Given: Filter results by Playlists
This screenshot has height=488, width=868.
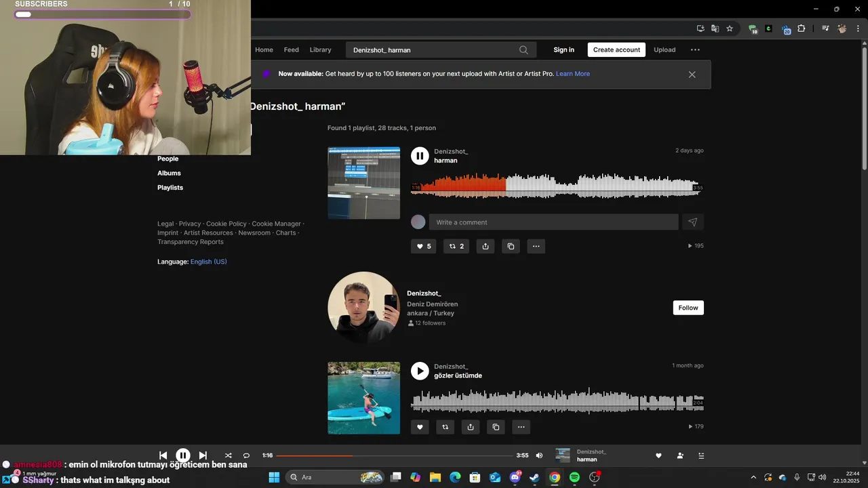Looking at the screenshot, I should click(x=170, y=187).
